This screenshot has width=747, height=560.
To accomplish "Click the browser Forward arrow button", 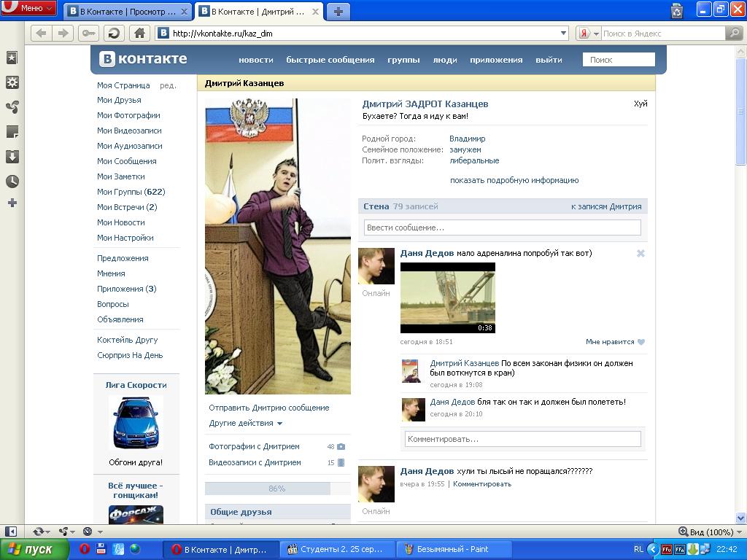I will (x=63, y=34).
